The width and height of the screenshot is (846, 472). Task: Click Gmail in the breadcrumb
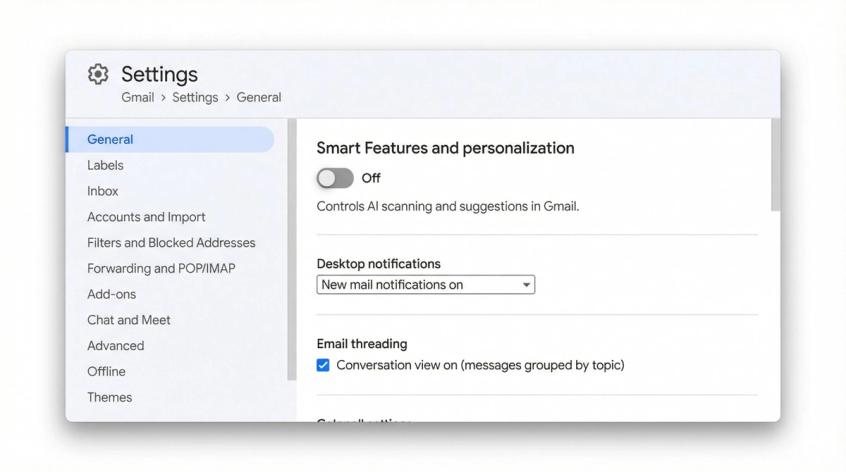[x=138, y=98]
